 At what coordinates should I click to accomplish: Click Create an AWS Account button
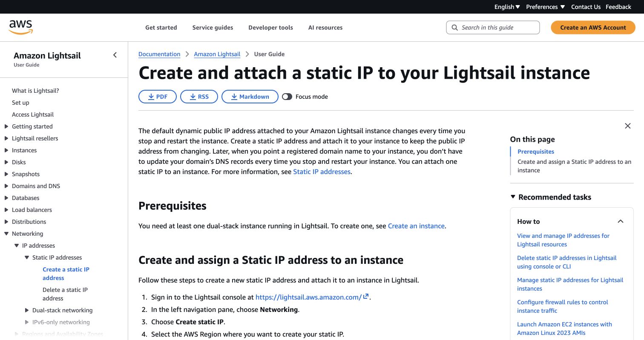pyautogui.click(x=593, y=28)
